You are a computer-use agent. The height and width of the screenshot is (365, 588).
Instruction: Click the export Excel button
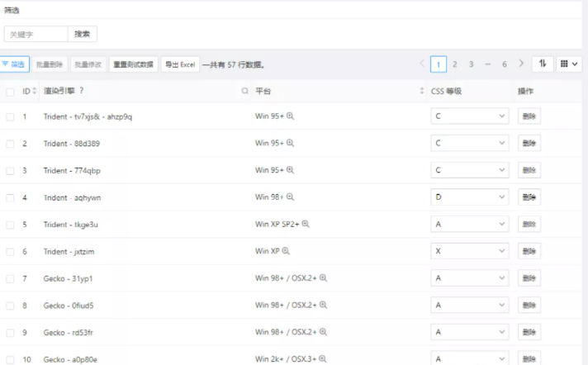[x=180, y=64]
